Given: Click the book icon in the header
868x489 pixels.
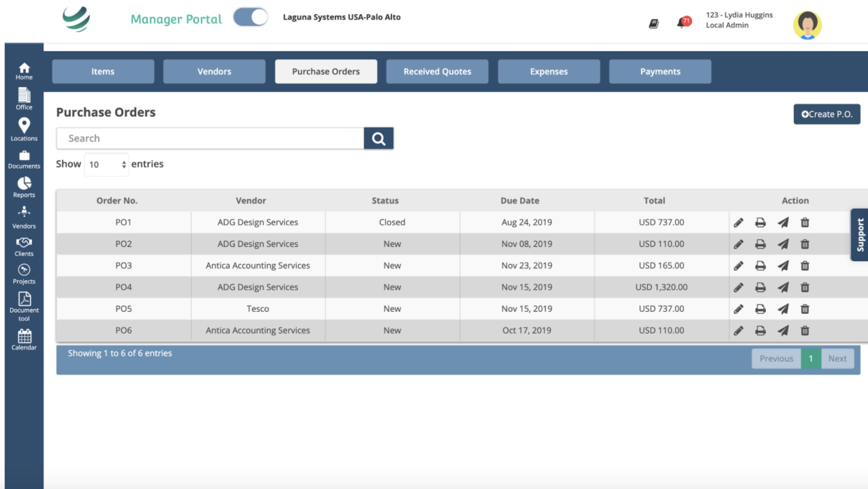Looking at the screenshot, I should pos(653,24).
